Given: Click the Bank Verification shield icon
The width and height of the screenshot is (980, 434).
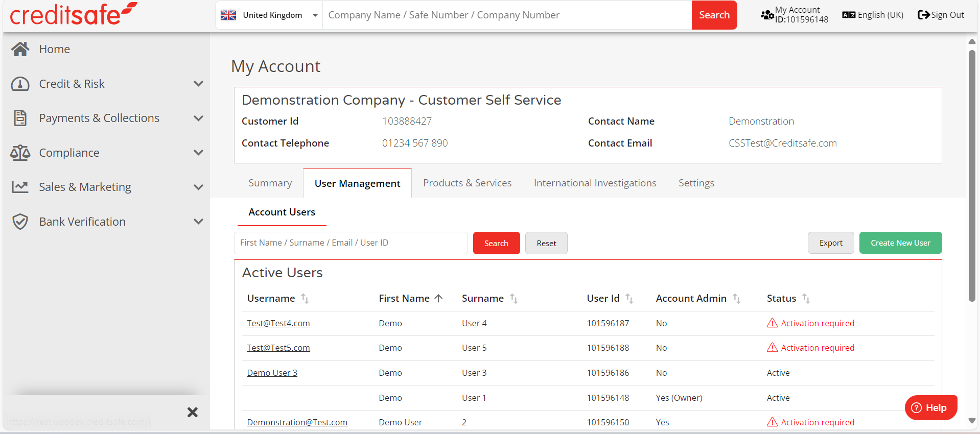Looking at the screenshot, I should (x=20, y=222).
